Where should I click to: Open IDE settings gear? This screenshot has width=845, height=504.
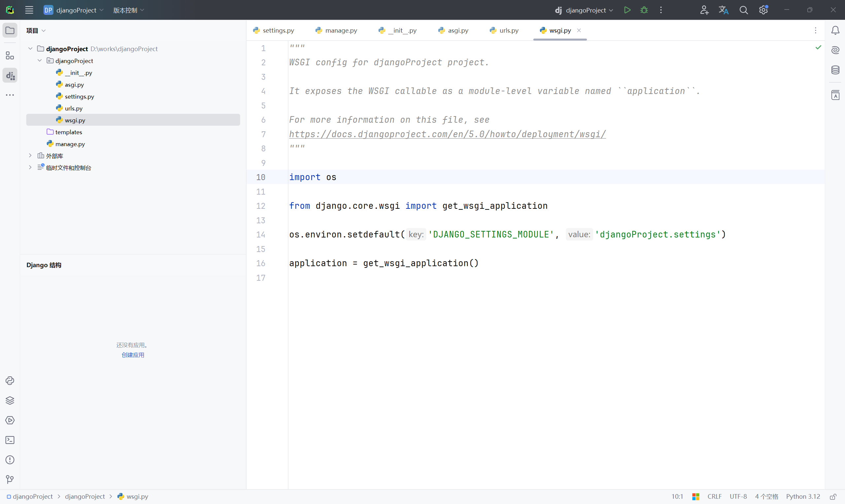pyautogui.click(x=763, y=10)
